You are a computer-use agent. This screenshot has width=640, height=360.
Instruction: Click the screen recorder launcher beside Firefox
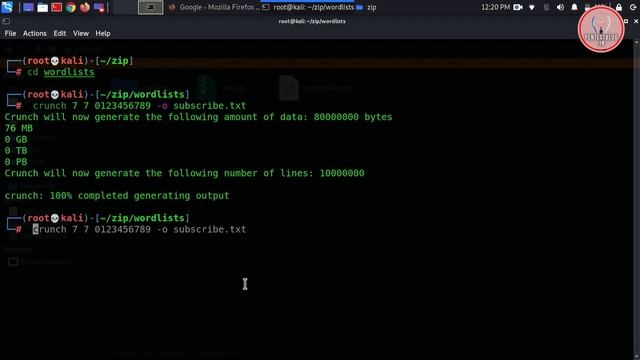99,7
